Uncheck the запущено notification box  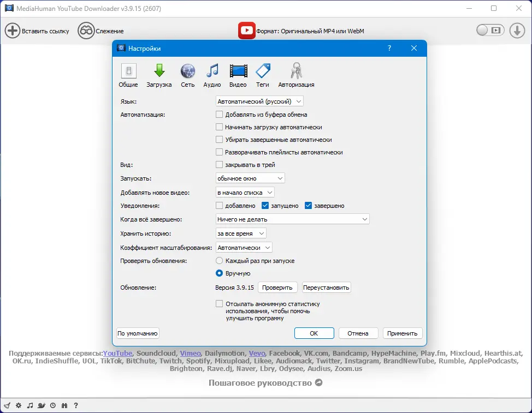(x=265, y=206)
